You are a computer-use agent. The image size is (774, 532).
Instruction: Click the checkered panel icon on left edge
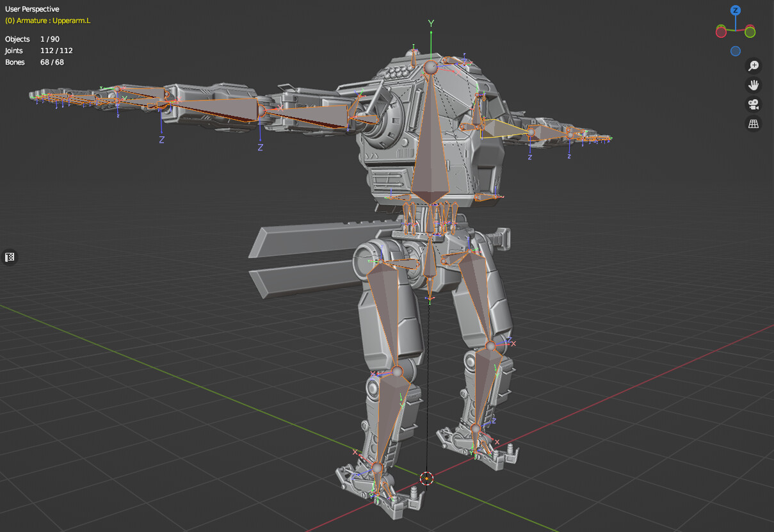click(x=9, y=257)
